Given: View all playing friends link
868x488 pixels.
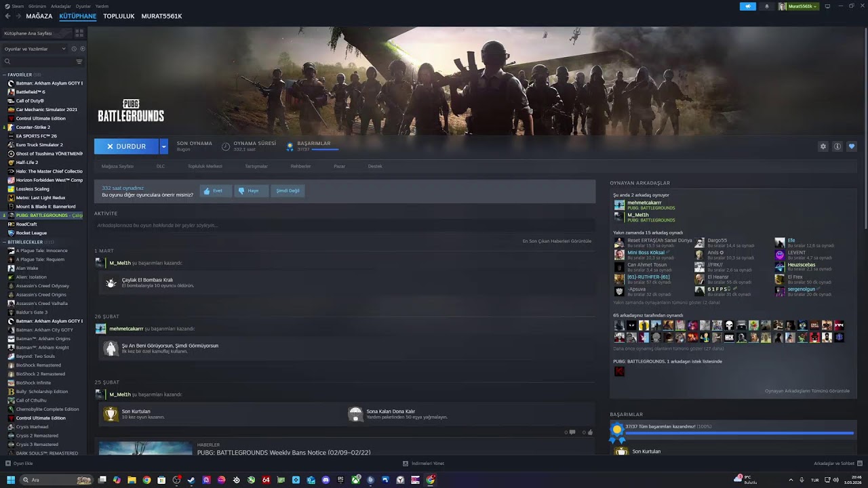Looking at the screenshot, I should click(x=807, y=391).
